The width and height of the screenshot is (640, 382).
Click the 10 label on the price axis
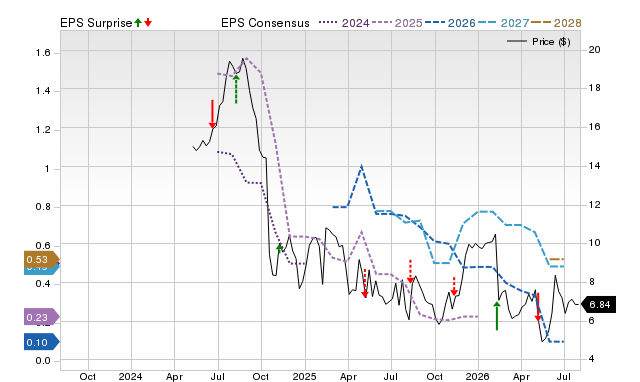pos(594,243)
